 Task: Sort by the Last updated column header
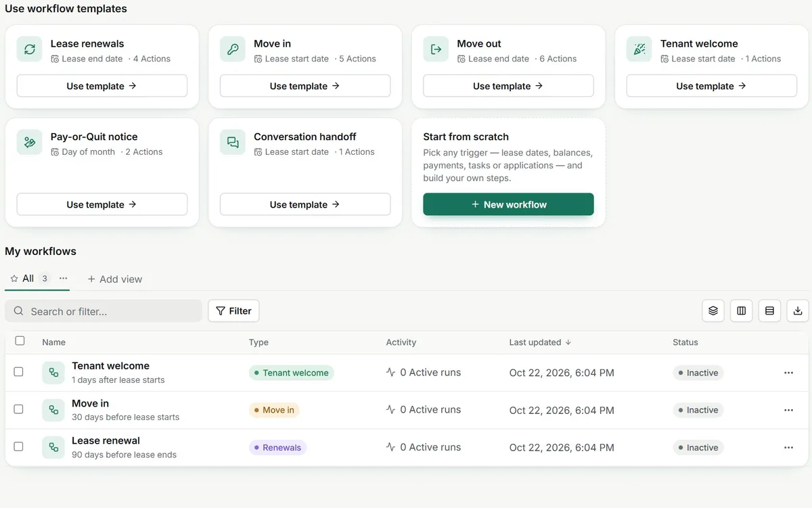[540, 342]
